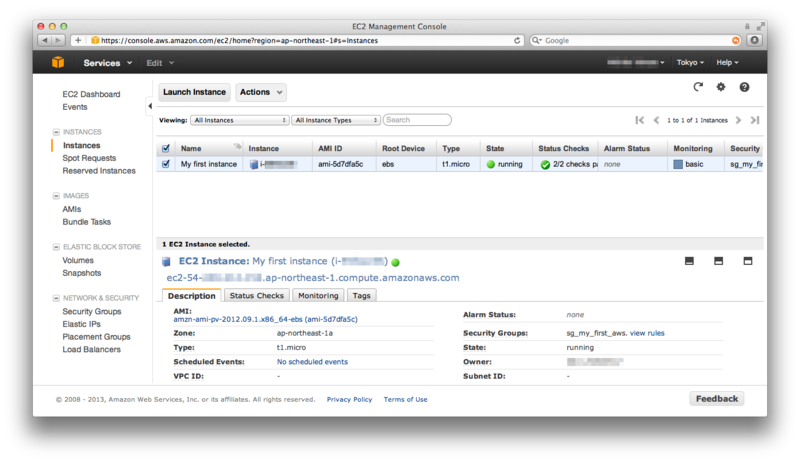This screenshot has width=800, height=462.
Task: Go to next page of instances
Action: 738,120
